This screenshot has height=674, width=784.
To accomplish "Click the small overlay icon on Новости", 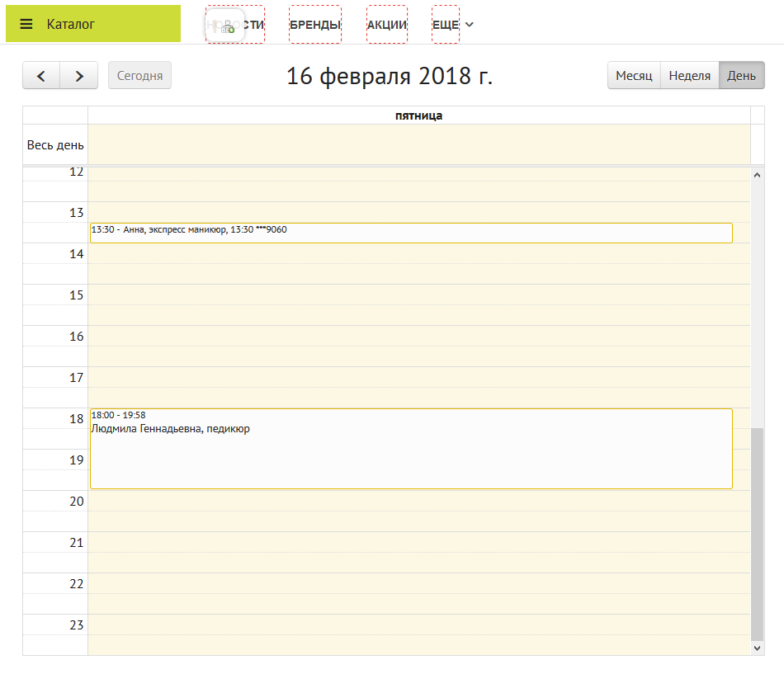I will click(x=227, y=27).
